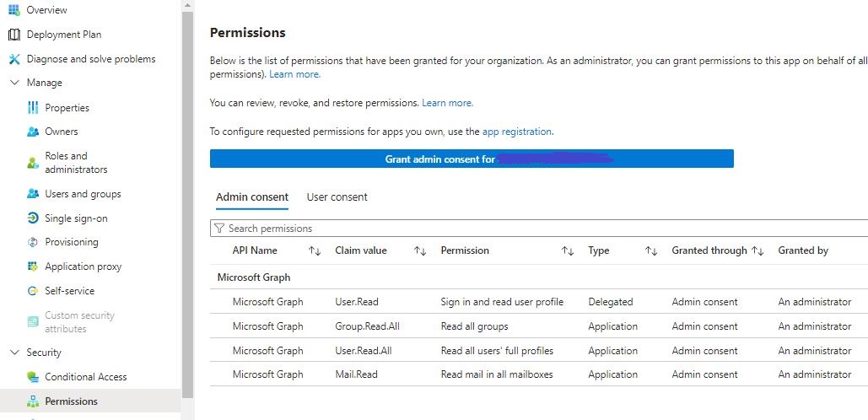868x420 pixels.
Task: Click Read all groups permission text
Action: click(474, 326)
